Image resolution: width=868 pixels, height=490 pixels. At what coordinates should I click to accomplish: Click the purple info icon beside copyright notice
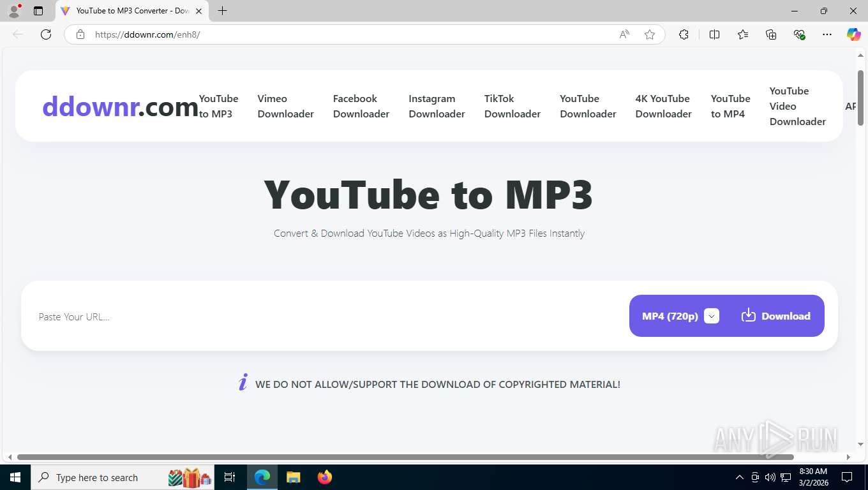click(243, 383)
